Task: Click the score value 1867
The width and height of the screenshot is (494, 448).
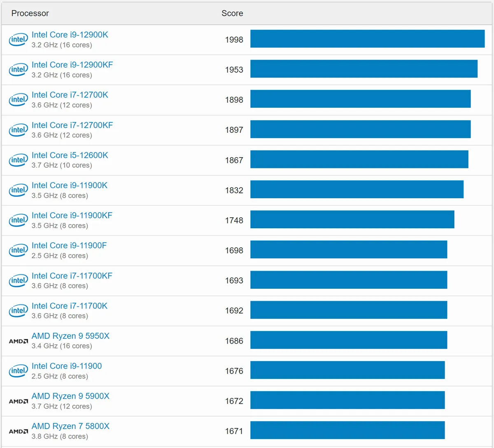Action: pos(234,160)
